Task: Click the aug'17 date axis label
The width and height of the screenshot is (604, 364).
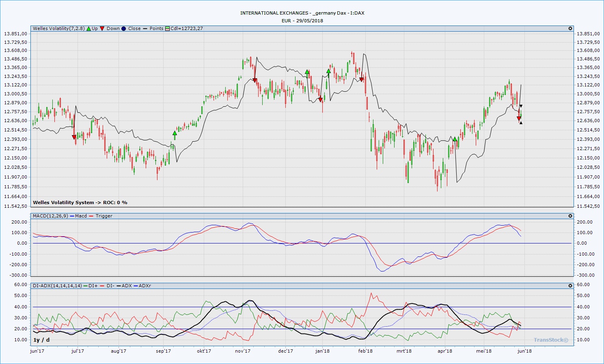Action: coord(119,351)
